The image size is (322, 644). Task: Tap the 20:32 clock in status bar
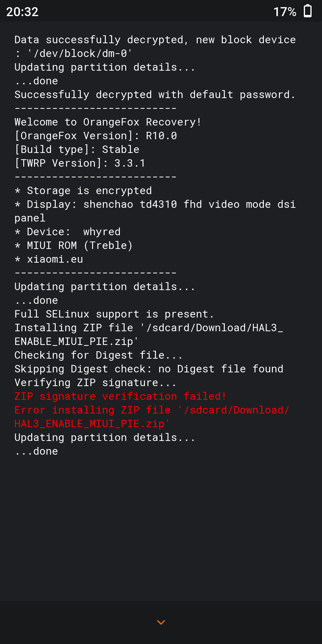(22, 12)
